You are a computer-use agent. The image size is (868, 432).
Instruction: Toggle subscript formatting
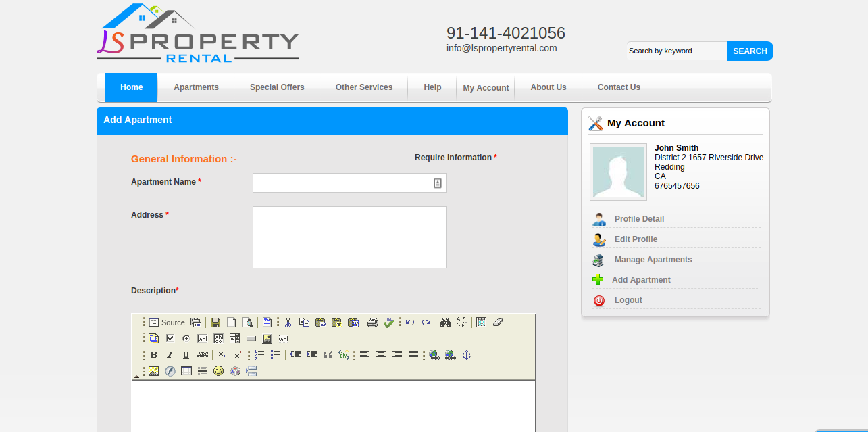tap(222, 355)
